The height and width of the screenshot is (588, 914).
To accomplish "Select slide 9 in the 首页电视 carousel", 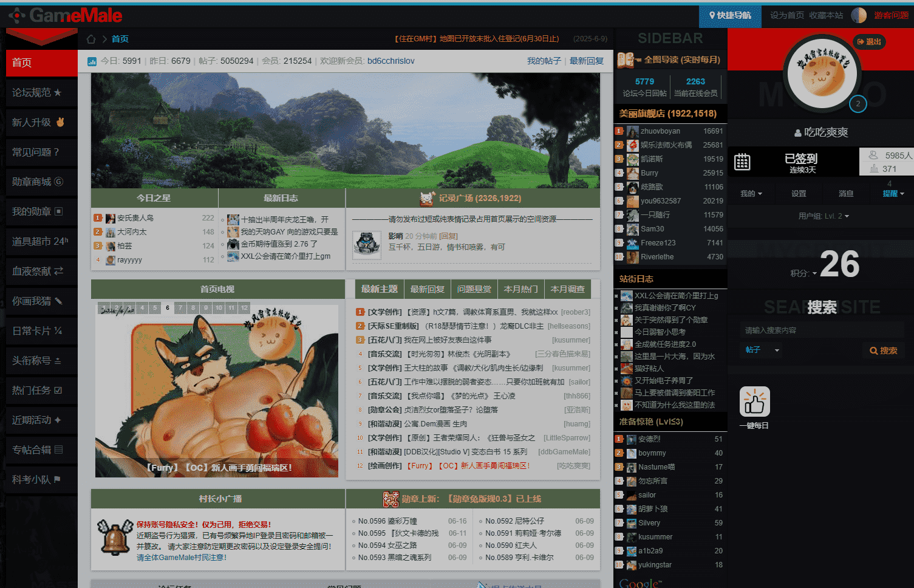I will pos(206,308).
